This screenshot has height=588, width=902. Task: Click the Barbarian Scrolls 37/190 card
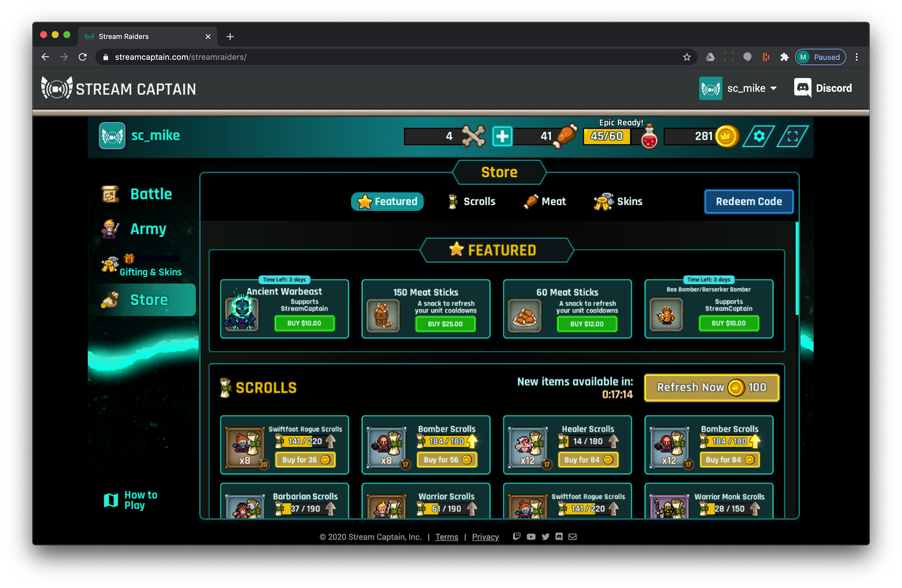[285, 501]
